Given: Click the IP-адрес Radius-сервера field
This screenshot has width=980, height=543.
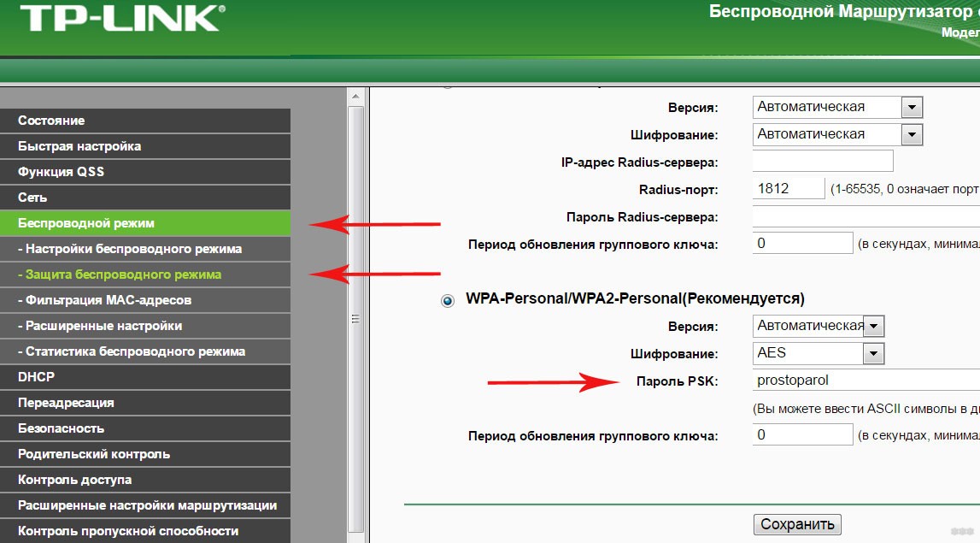Looking at the screenshot, I should (823, 162).
